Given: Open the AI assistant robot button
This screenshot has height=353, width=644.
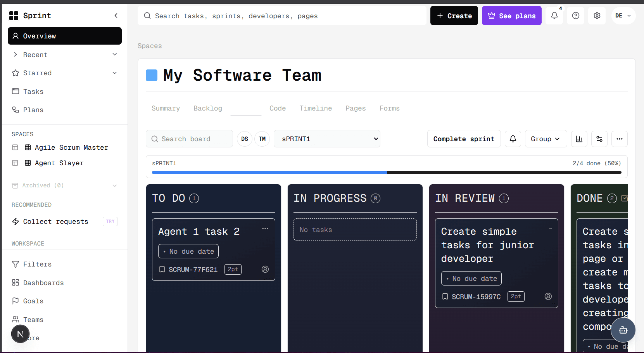Looking at the screenshot, I should [623, 330].
